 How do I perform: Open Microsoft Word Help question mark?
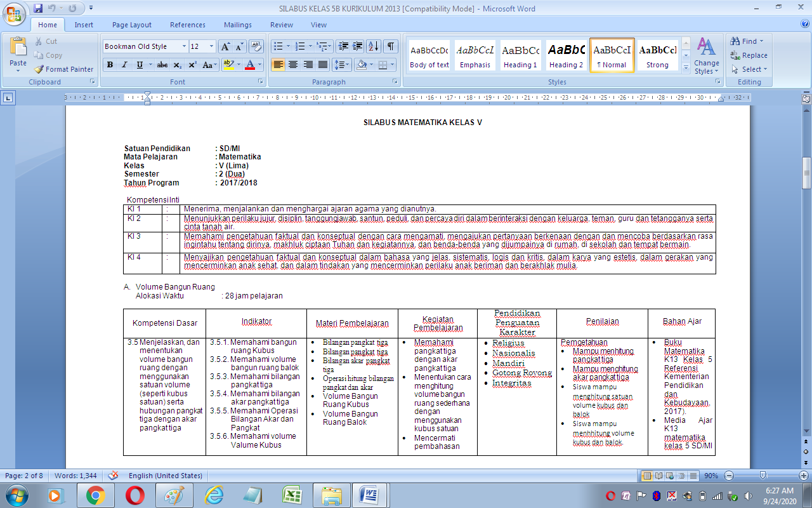click(805, 24)
